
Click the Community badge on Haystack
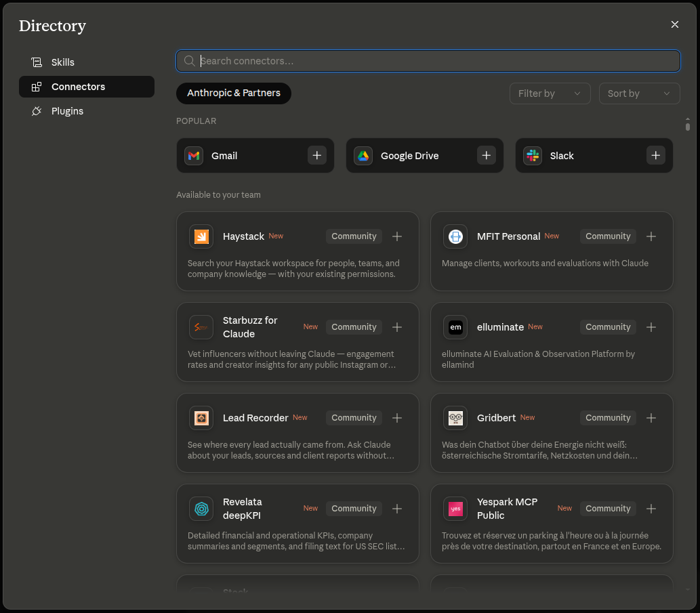[354, 236]
